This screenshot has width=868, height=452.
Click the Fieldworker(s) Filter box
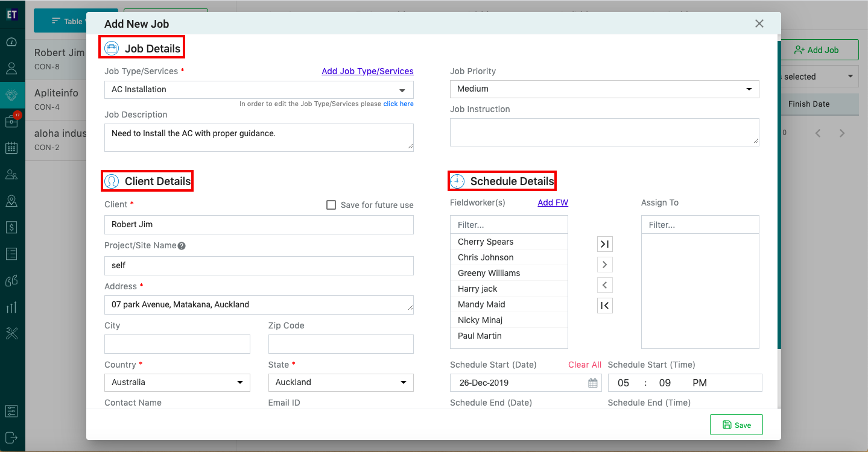(x=509, y=225)
